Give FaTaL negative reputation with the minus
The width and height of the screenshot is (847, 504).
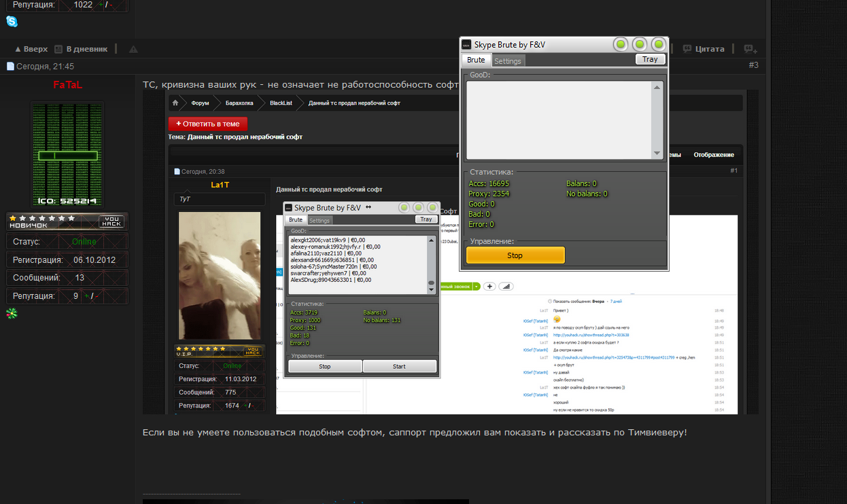click(97, 296)
